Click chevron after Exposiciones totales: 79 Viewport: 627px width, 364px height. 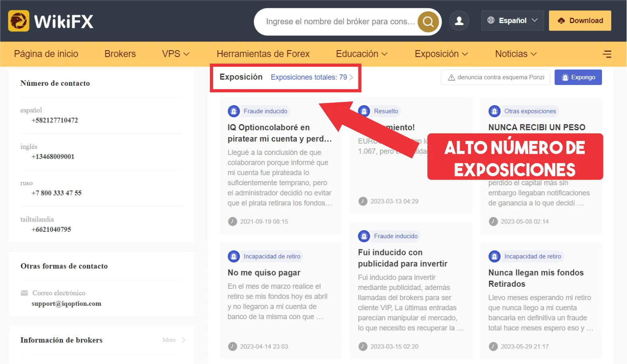351,77
